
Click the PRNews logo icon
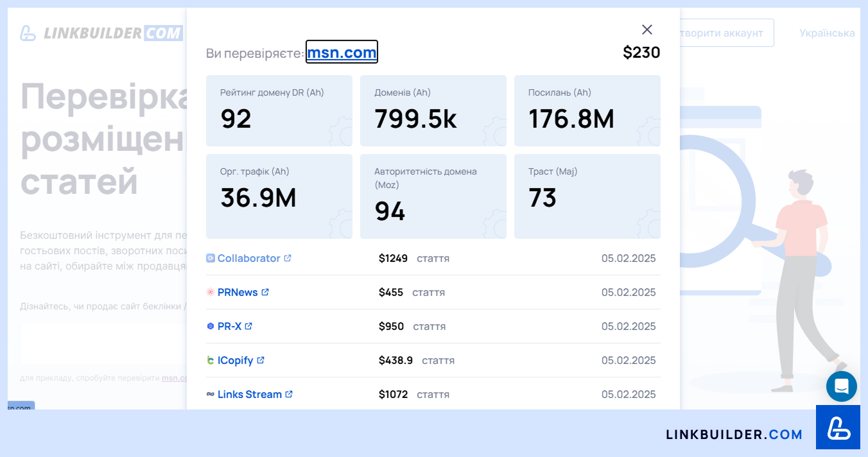click(211, 292)
